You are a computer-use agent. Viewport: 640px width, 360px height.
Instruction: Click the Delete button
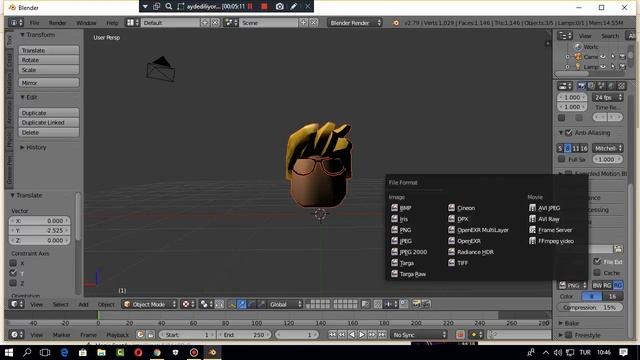click(49, 133)
